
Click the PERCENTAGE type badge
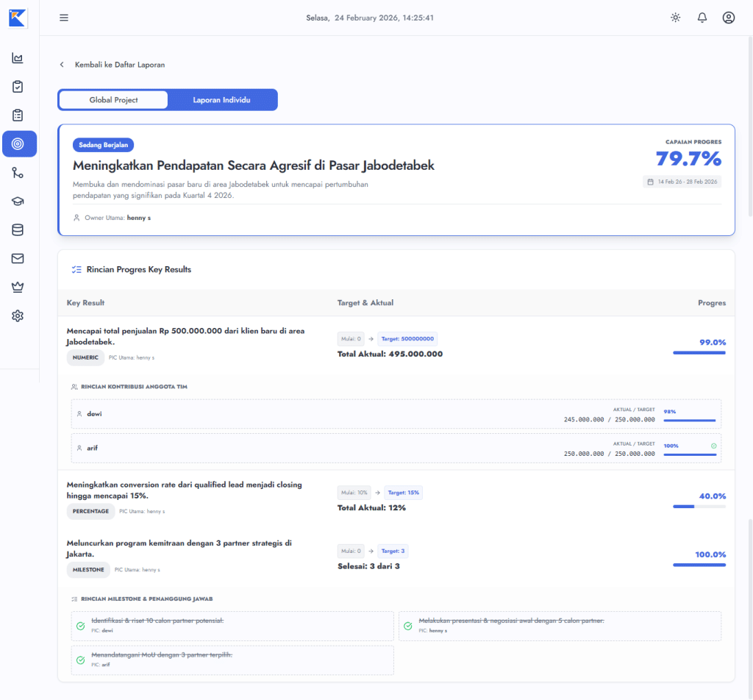coord(90,511)
